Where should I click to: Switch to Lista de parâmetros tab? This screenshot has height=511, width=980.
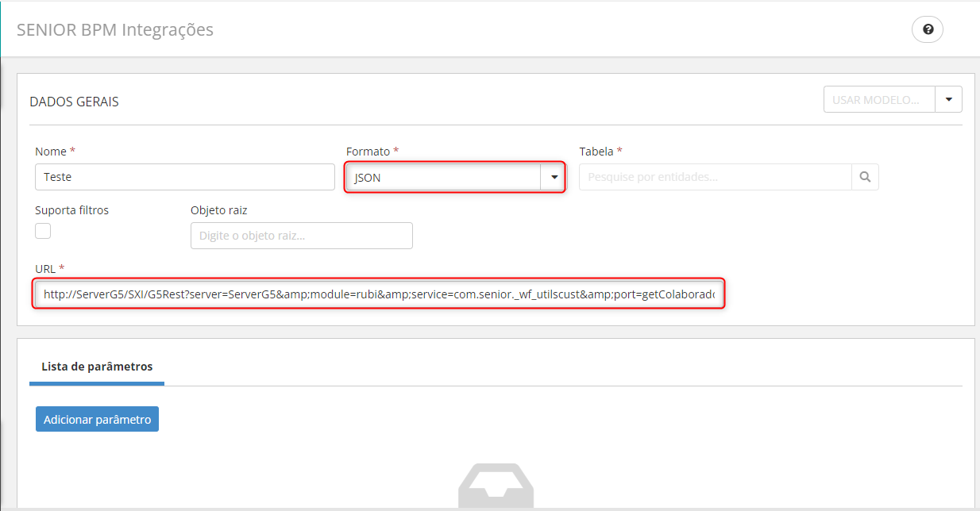pyautogui.click(x=97, y=367)
